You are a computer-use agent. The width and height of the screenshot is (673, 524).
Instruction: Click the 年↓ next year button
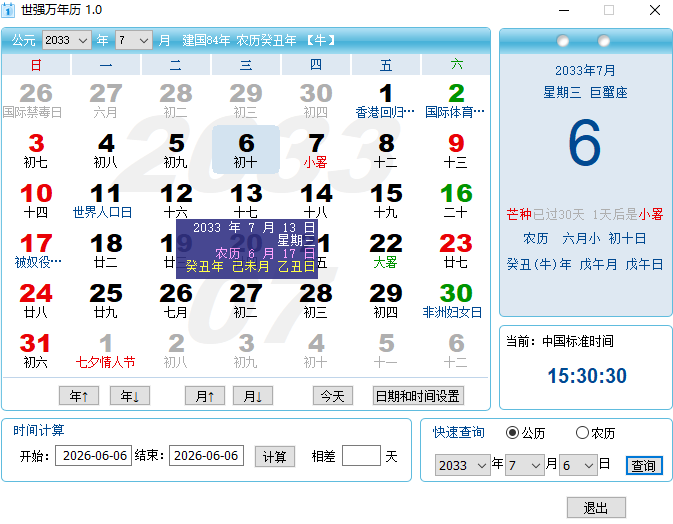[x=130, y=396]
